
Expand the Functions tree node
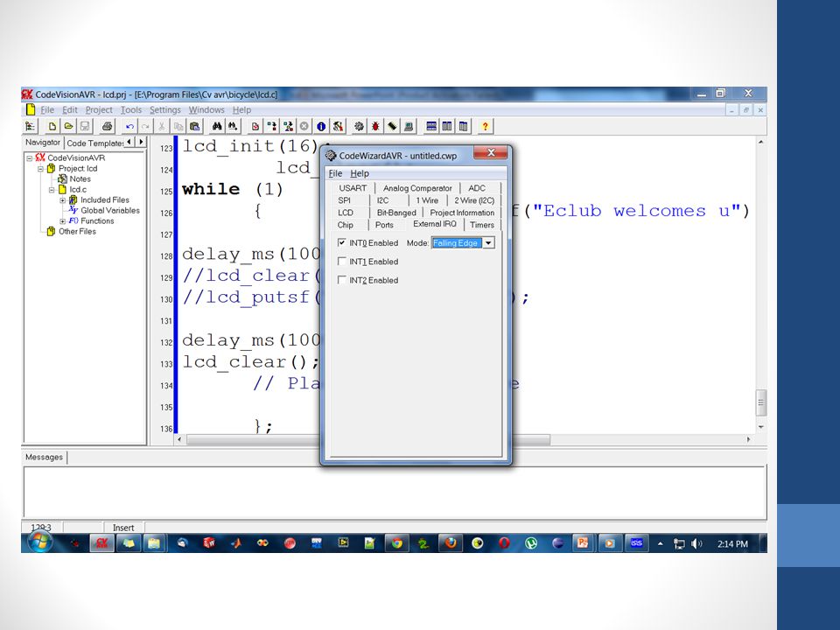pos(63,221)
